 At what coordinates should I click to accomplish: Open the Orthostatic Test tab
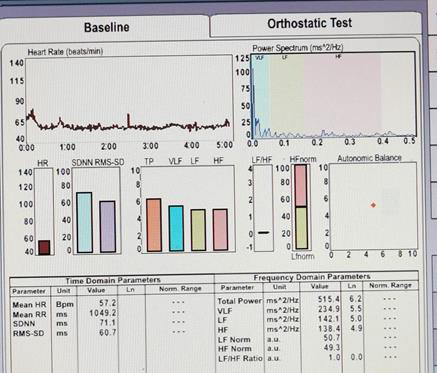tap(309, 23)
